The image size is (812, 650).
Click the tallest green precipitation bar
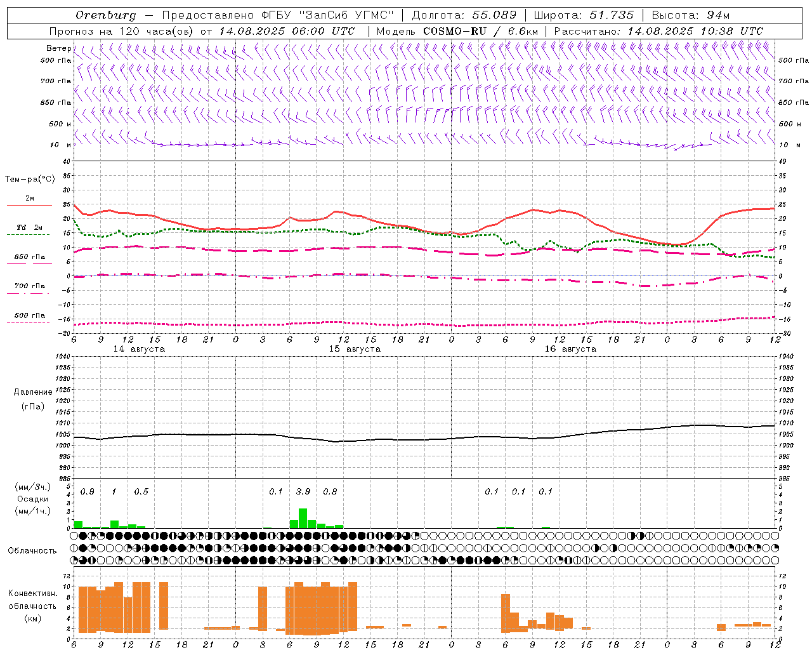tap(303, 518)
